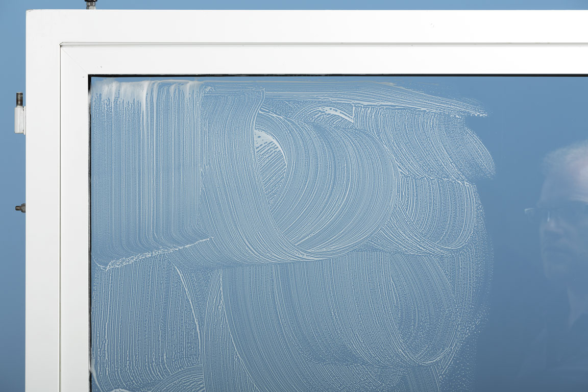Click the top horizontal bar of the outer frame

pos(306,26)
